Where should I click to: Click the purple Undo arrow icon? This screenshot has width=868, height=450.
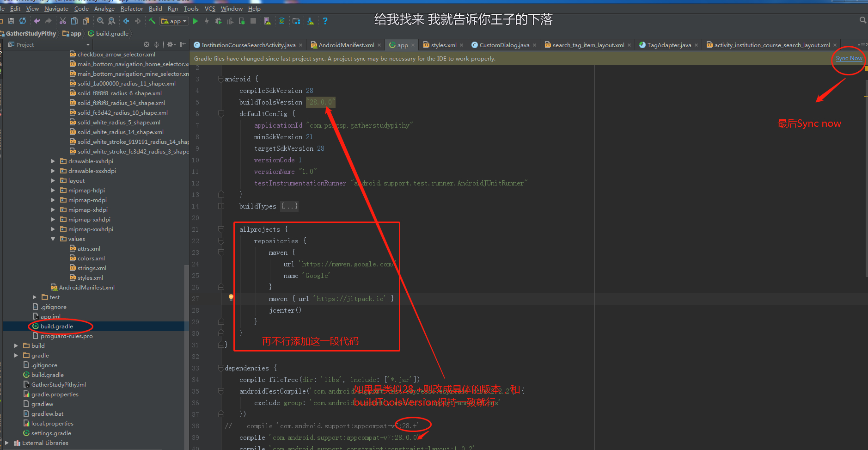point(37,21)
